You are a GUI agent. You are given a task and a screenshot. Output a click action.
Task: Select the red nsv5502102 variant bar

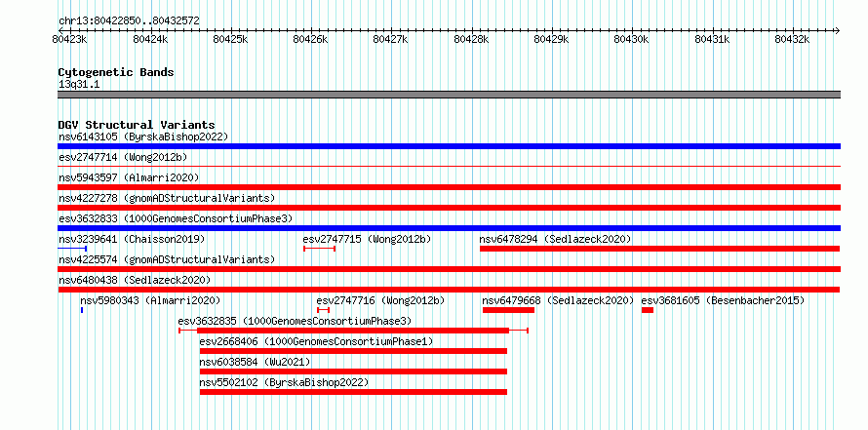point(353,392)
